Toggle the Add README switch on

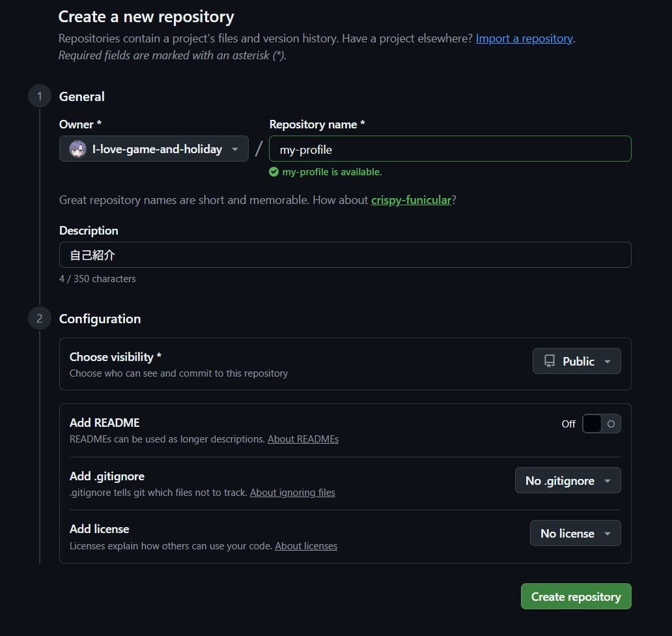[601, 424]
